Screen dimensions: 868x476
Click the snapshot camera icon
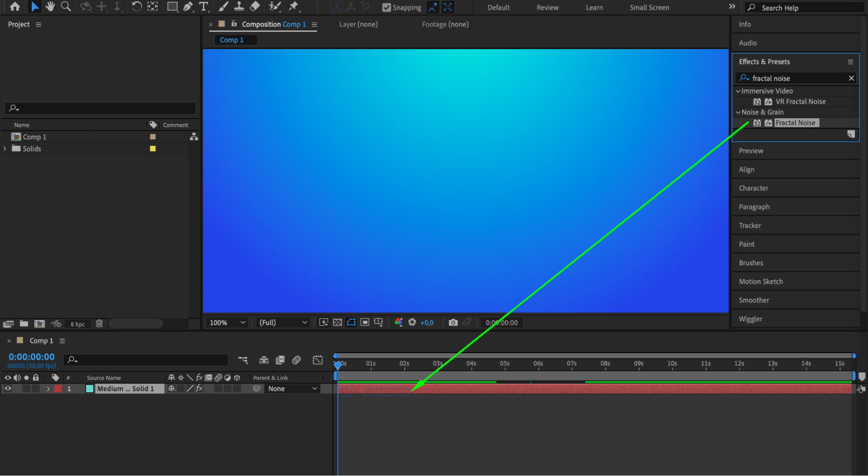tap(453, 322)
